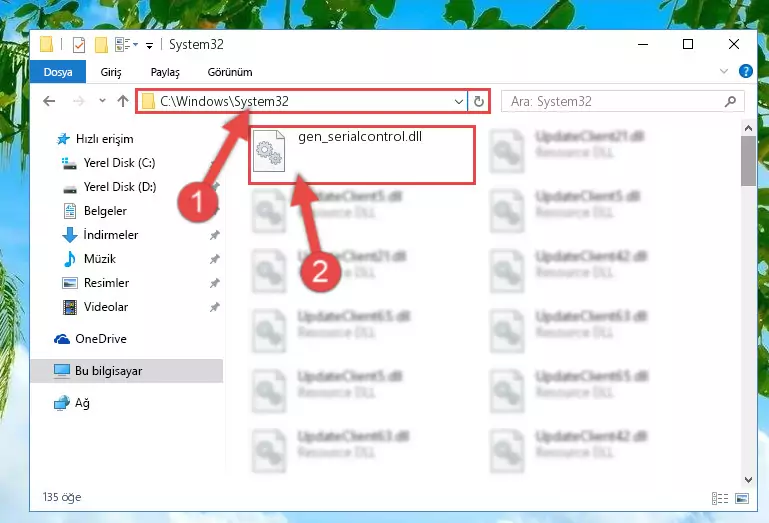This screenshot has width=769, height=523.
Task: Go back with the left arrow button
Action: tap(49, 101)
